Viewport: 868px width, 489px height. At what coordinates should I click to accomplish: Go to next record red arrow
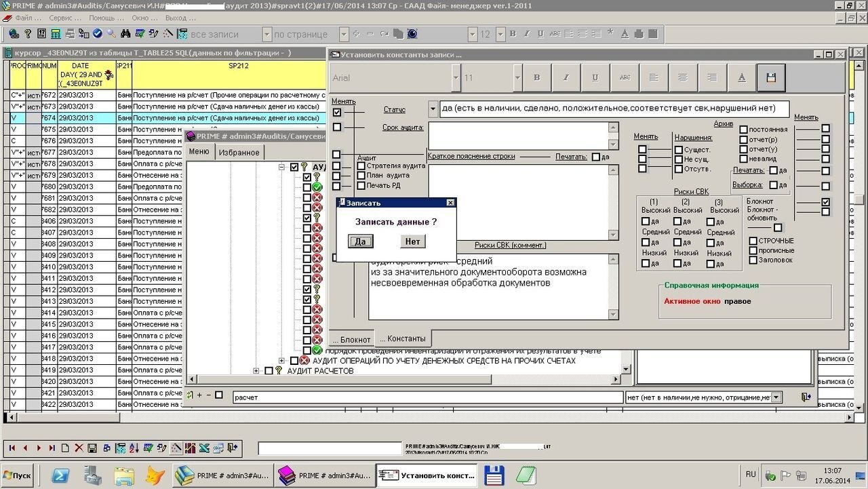click(x=39, y=448)
